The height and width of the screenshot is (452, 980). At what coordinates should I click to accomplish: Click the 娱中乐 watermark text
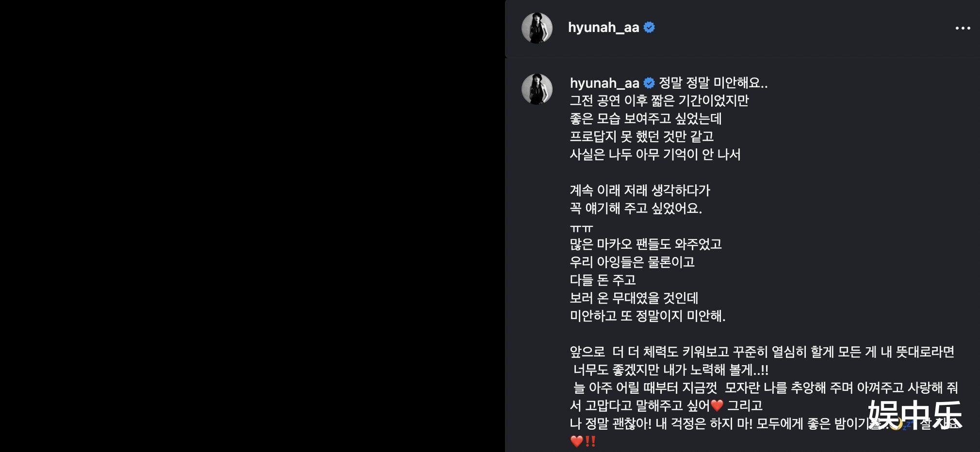(915, 415)
